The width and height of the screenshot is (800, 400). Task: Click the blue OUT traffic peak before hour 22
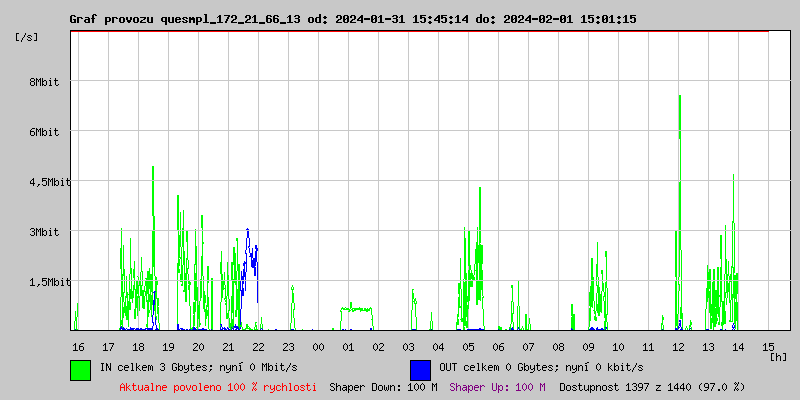pyautogui.click(x=248, y=232)
